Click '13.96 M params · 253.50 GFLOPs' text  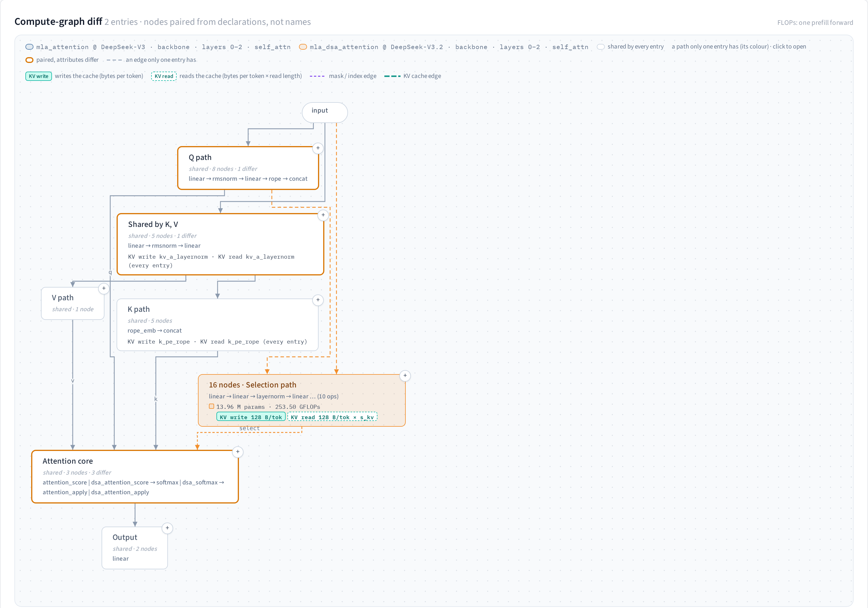point(268,407)
